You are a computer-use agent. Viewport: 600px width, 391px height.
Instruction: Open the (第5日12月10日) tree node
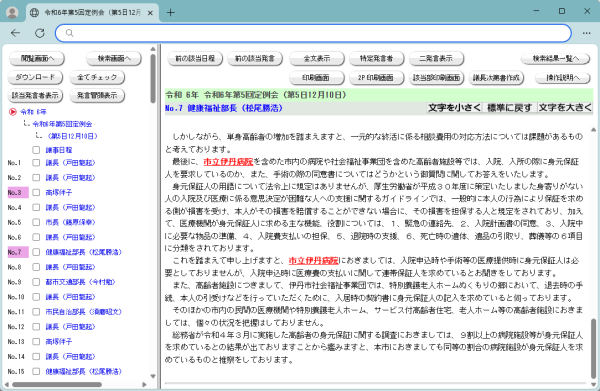point(72,136)
